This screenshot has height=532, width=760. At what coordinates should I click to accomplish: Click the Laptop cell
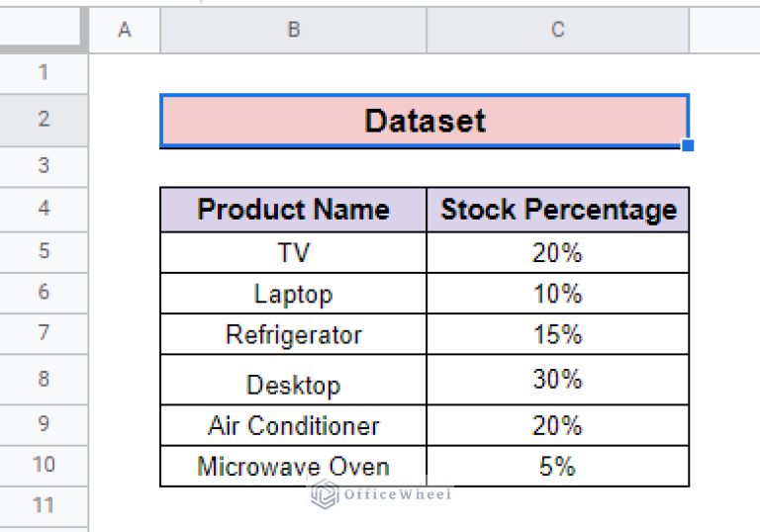(x=294, y=294)
